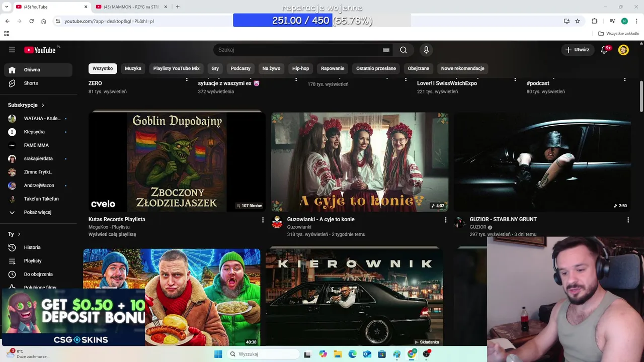Filter by Hip-hop chip
The image size is (644, 362).
pyautogui.click(x=301, y=68)
